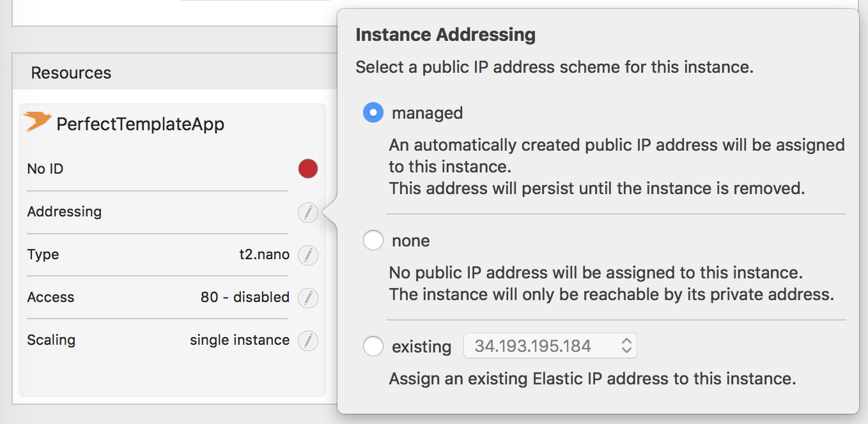Click the red status indicator beside No ID
868x424 pixels.
coord(308,169)
